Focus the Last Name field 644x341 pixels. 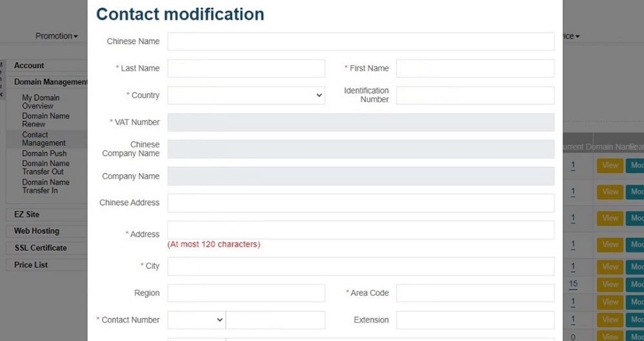point(246,68)
